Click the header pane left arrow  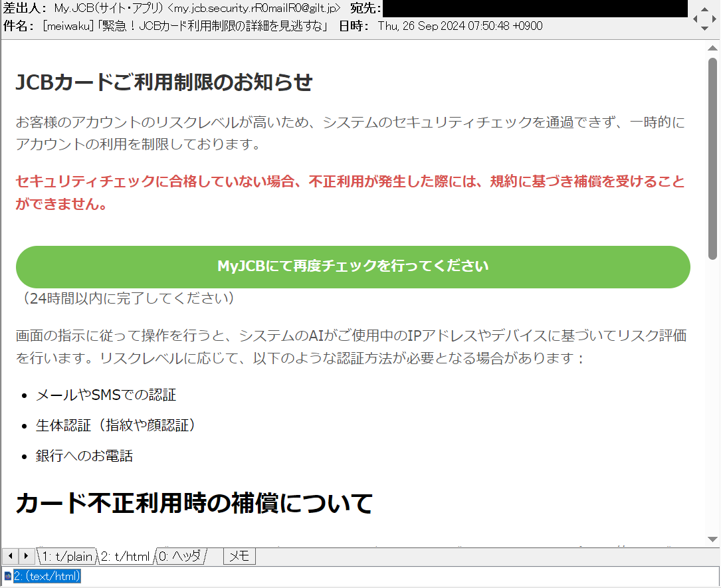(695, 19)
